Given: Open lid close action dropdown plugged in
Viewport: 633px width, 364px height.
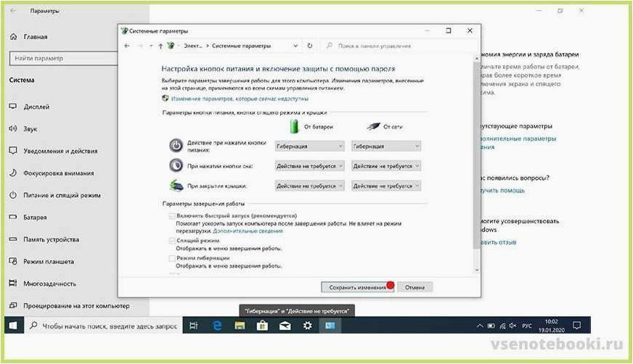Looking at the screenshot, I should point(386,186).
